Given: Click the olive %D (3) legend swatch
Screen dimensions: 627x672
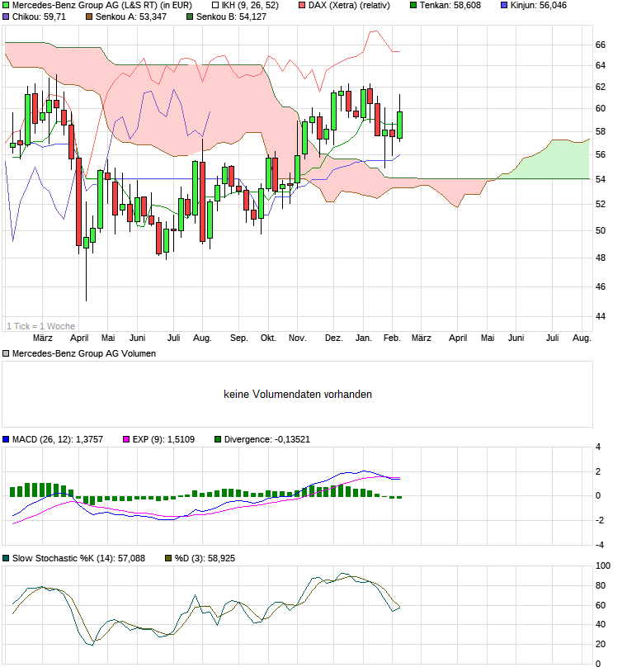Looking at the screenshot, I should click(168, 558).
